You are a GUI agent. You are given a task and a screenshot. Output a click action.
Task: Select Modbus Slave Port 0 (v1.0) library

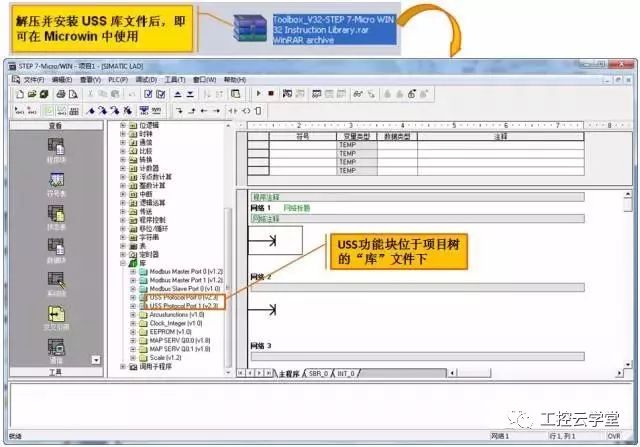point(185,289)
